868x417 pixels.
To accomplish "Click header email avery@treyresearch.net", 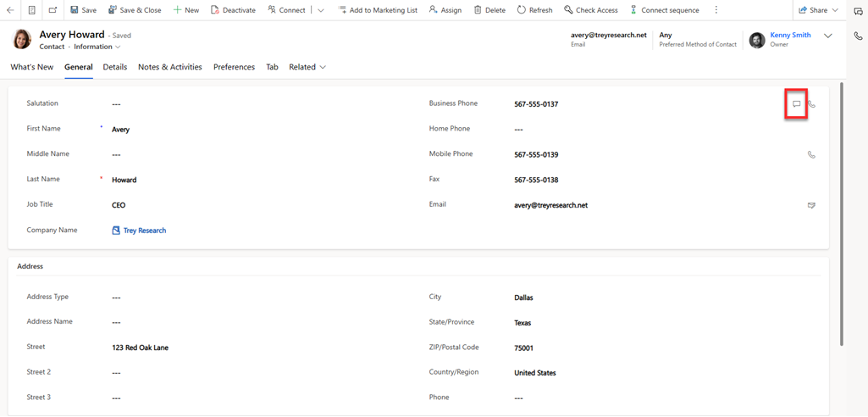I will pos(608,35).
